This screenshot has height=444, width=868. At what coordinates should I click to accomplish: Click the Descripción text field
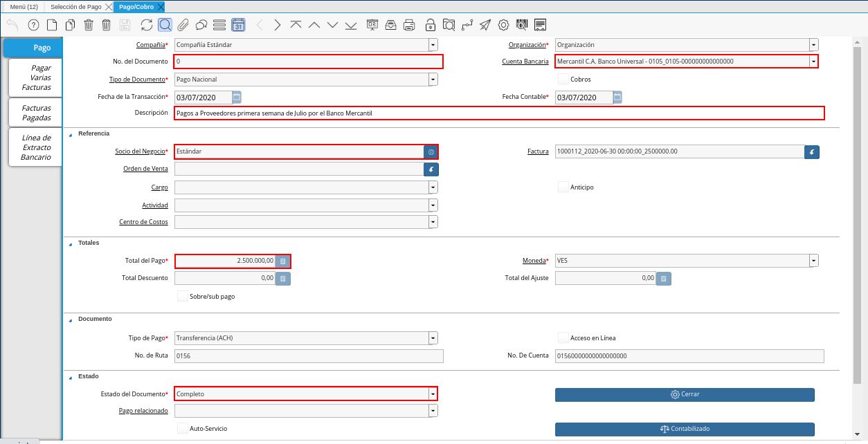(x=498, y=113)
